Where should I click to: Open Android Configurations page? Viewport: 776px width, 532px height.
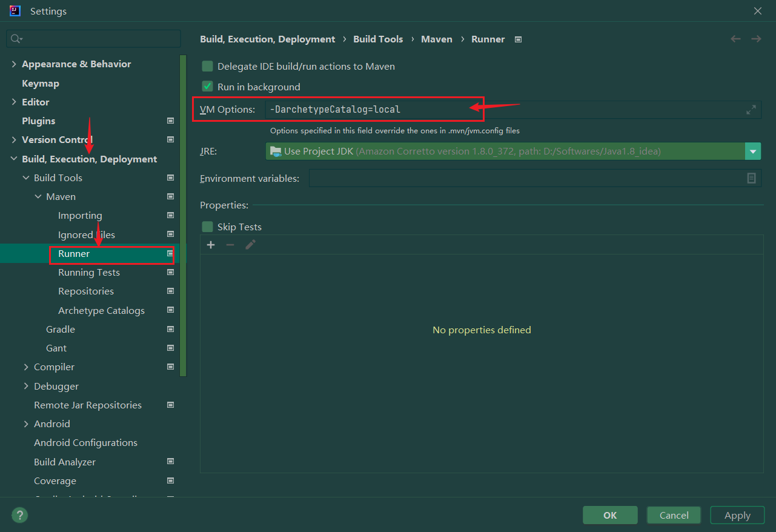coord(85,443)
